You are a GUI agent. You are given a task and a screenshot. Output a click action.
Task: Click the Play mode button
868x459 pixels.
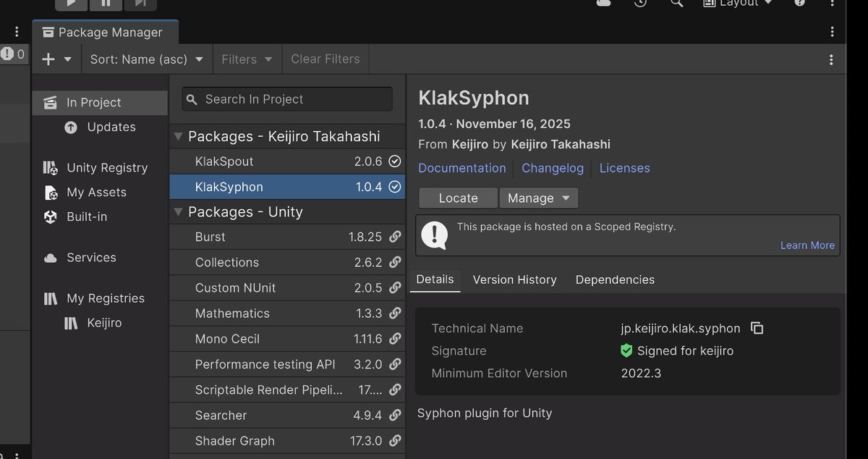pyautogui.click(x=71, y=4)
